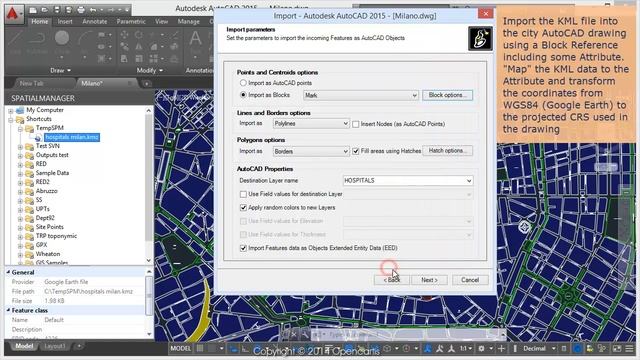Switch to the Insert ribbon tab
Screen dimensions: 640x360
click(x=65, y=21)
